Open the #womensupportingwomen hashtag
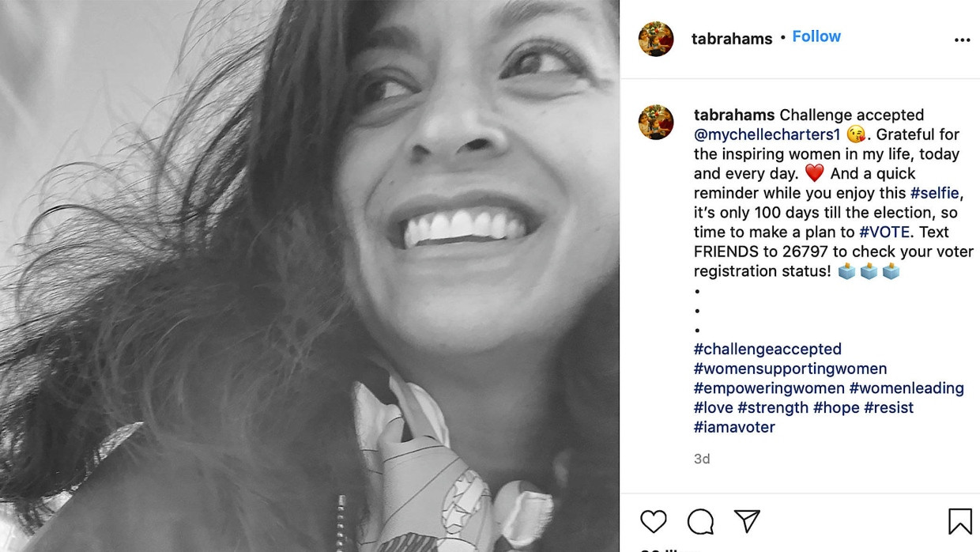The width and height of the screenshot is (980, 552). click(790, 369)
